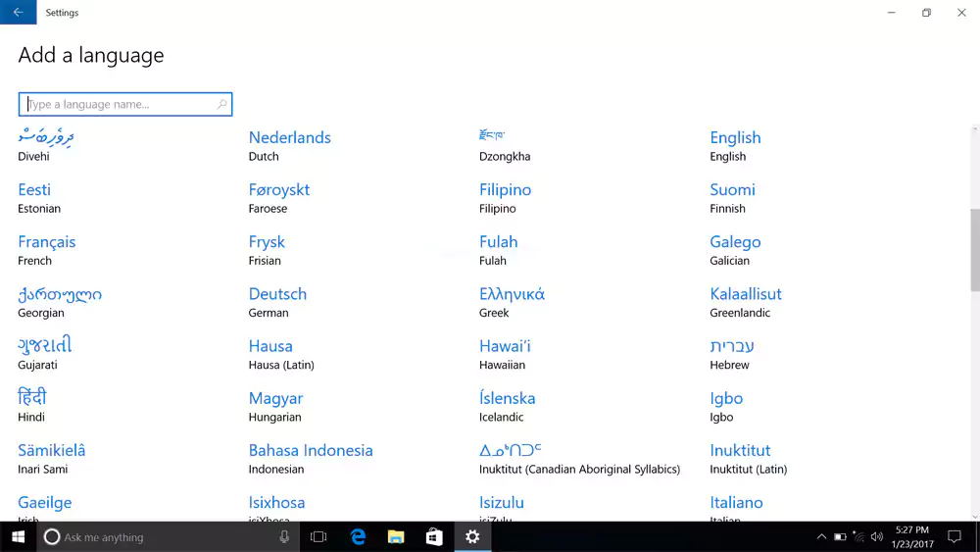The width and height of the screenshot is (980, 552).
Task: Open the Windows Start menu
Action: (x=18, y=536)
